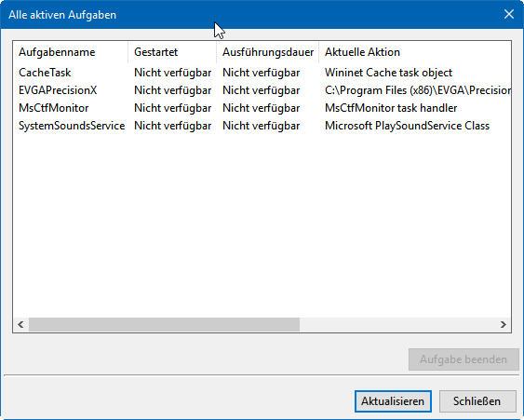The image size is (524, 420).
Task: Click the EVGA Program Files path text
Action: (x=418, y=90)
